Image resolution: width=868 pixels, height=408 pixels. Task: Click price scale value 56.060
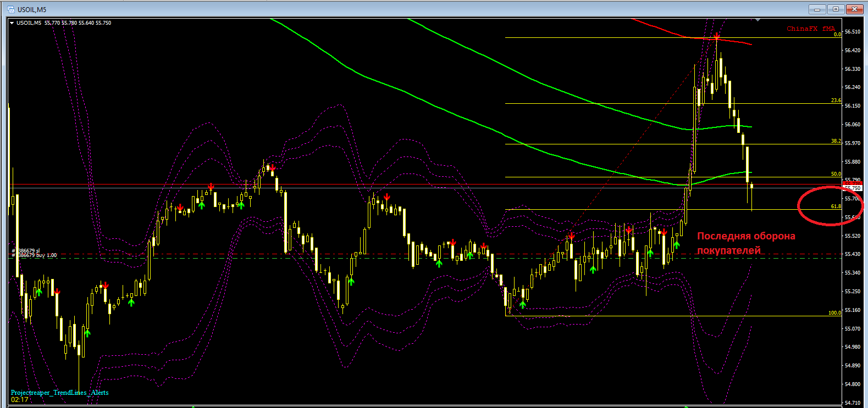(853, 125)
